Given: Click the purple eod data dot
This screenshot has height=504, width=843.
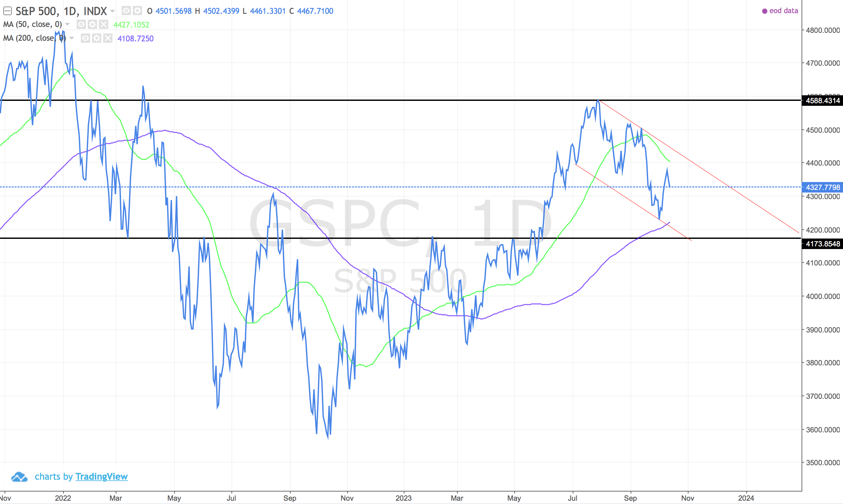Looking at the screenshot, I should pyautogui.click(x=764, y=11).
